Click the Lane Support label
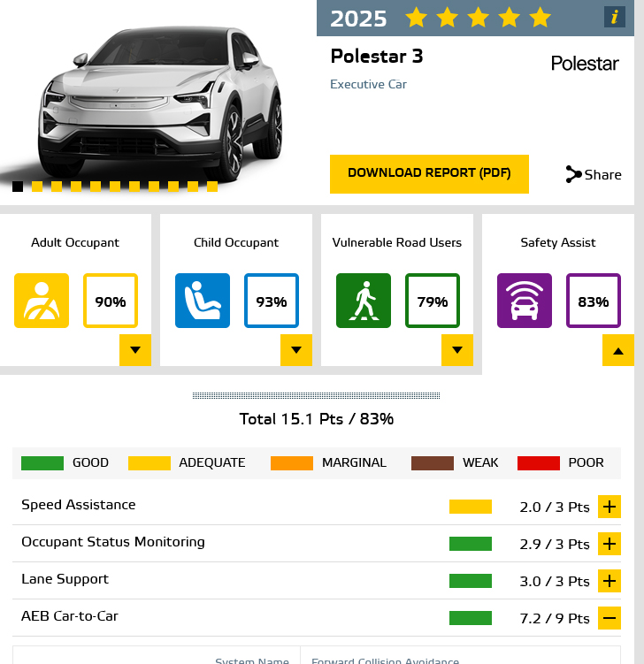The width and height of the screenshot is (644, 664). tap(65, 579)
